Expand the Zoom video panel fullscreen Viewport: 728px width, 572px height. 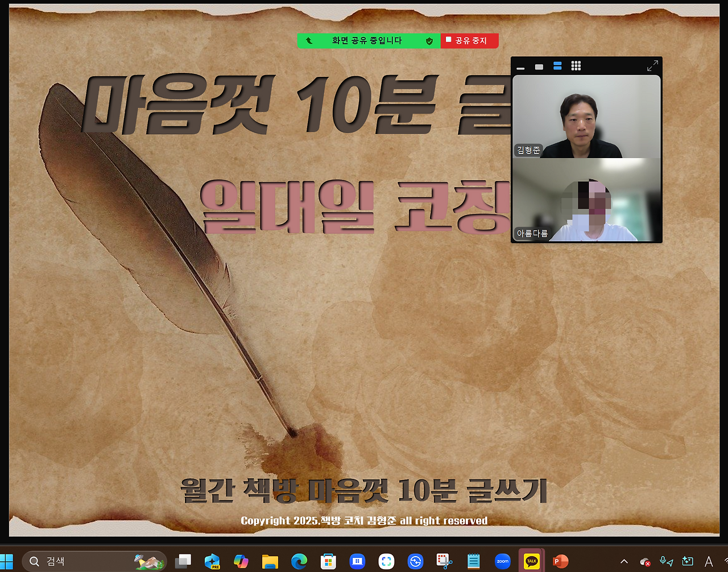point(652,65)
